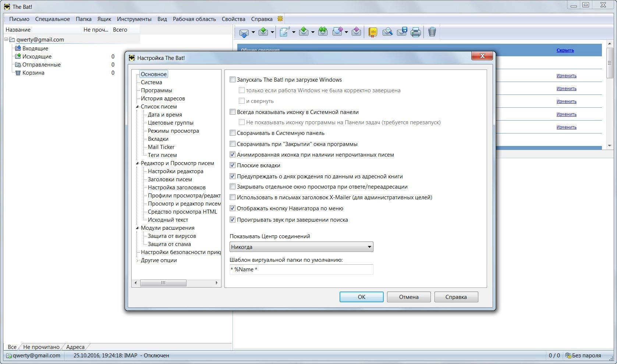Viewport: 617px width, 364px height.
Task: Click the Исходящие folder icon
Action: [18, 56]
